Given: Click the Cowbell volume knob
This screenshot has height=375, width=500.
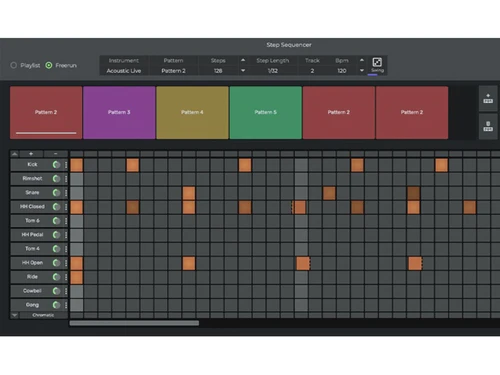Looking at the screenshot, I should pyautogui.click(x=56, y=291).
